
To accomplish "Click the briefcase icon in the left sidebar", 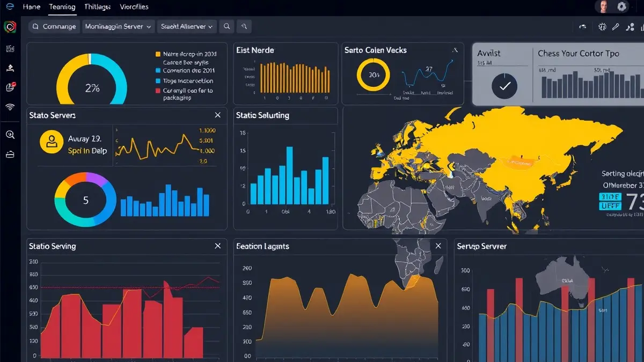I will point(10,154).
